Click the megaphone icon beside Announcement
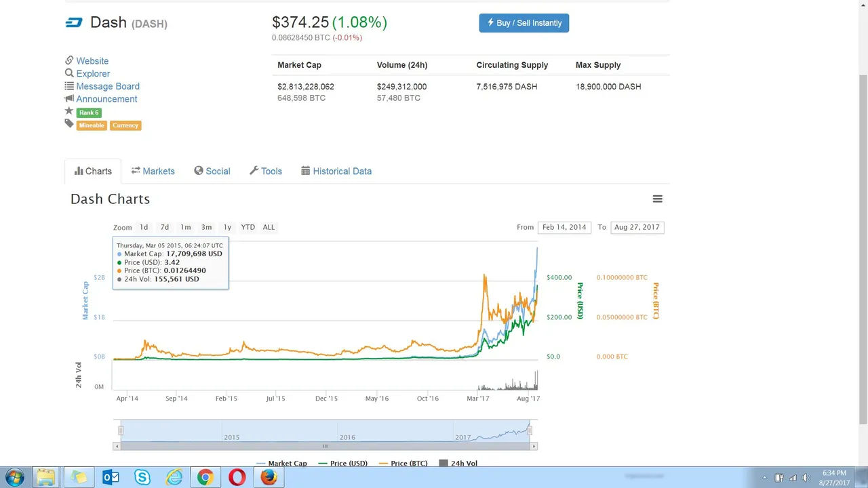 pyautogui.click(x=69, y=98)
